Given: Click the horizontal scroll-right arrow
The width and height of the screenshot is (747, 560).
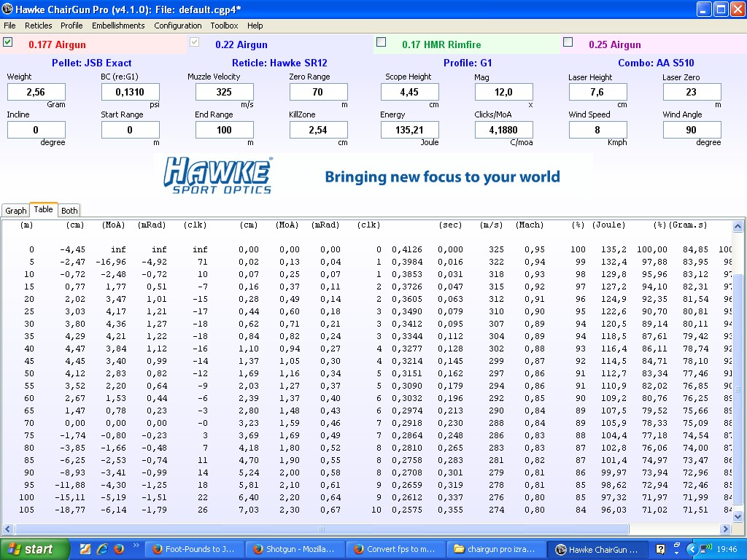Looking at the screenshot, I should 726,529.
